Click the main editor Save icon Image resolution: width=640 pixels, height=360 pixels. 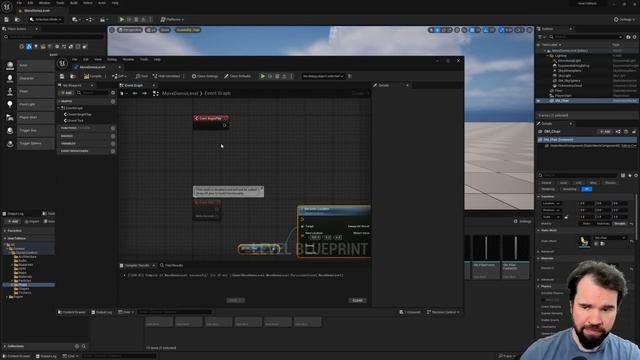[x=7, y=19]
